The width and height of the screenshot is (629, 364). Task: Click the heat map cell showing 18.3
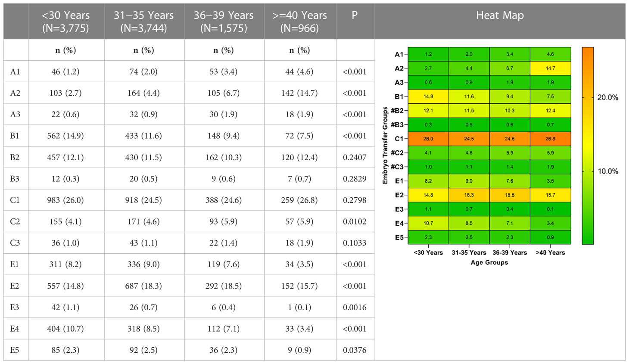click(x=469, y=195)
